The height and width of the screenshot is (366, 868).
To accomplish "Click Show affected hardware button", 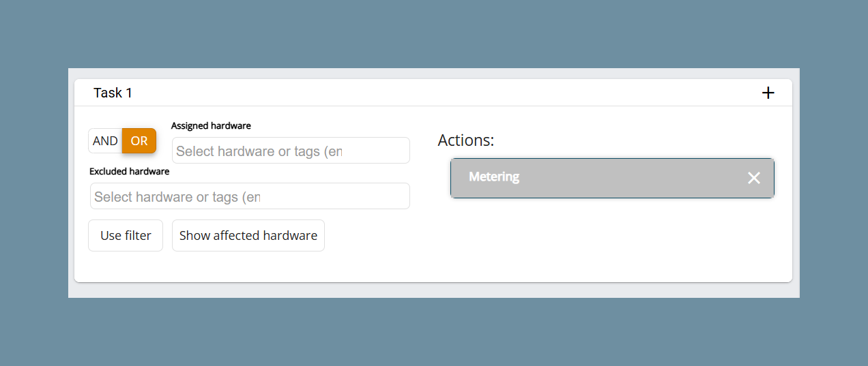I will [248, 235].
